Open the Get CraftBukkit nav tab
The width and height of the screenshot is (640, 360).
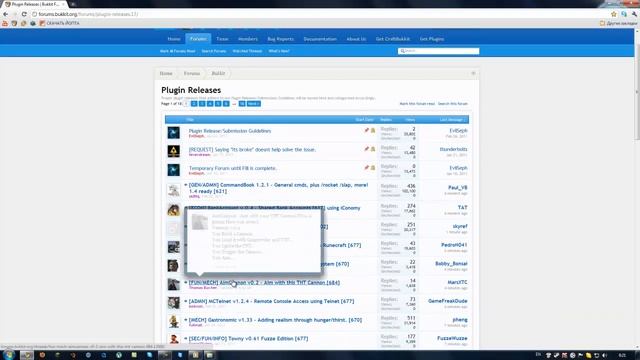click(x=393, y=39)
